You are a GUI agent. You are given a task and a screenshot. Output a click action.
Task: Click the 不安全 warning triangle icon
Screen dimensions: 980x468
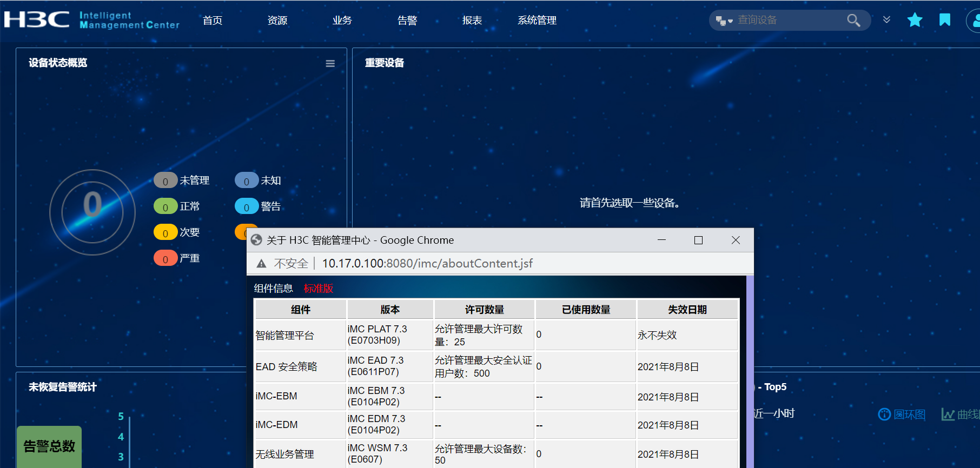click(x=262, y=264)
